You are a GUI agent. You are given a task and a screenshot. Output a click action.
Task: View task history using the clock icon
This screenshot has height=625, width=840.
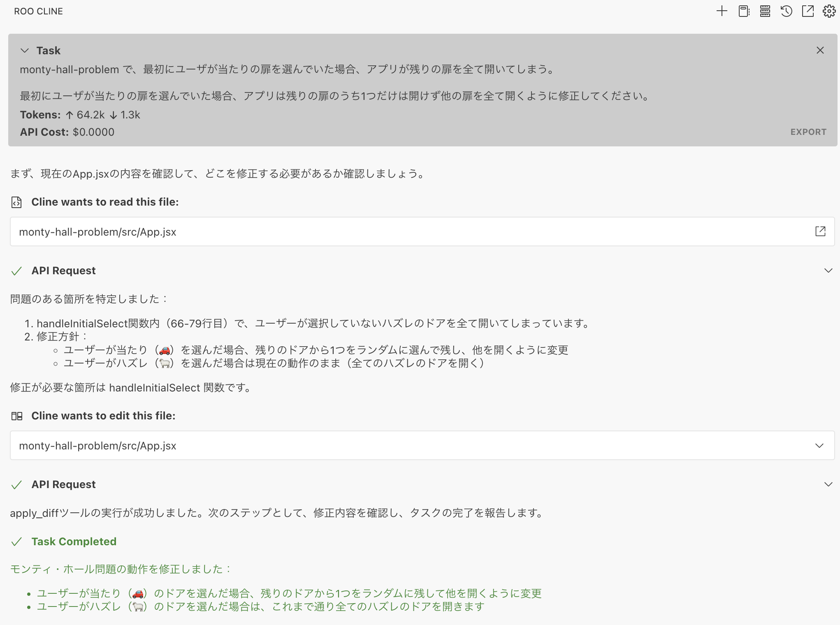tap(786, 11)
